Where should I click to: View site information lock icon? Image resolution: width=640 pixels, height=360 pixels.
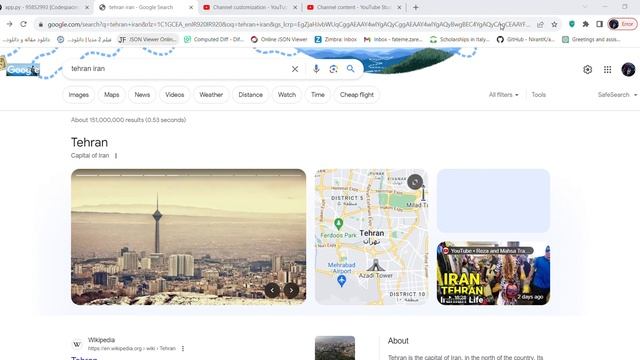(x=40, y=24)
